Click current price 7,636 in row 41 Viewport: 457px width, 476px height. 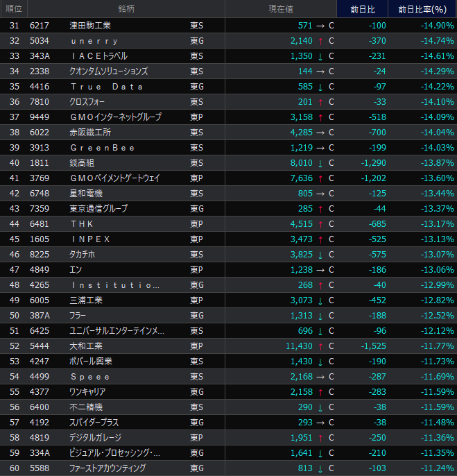[x=302, y=178]
